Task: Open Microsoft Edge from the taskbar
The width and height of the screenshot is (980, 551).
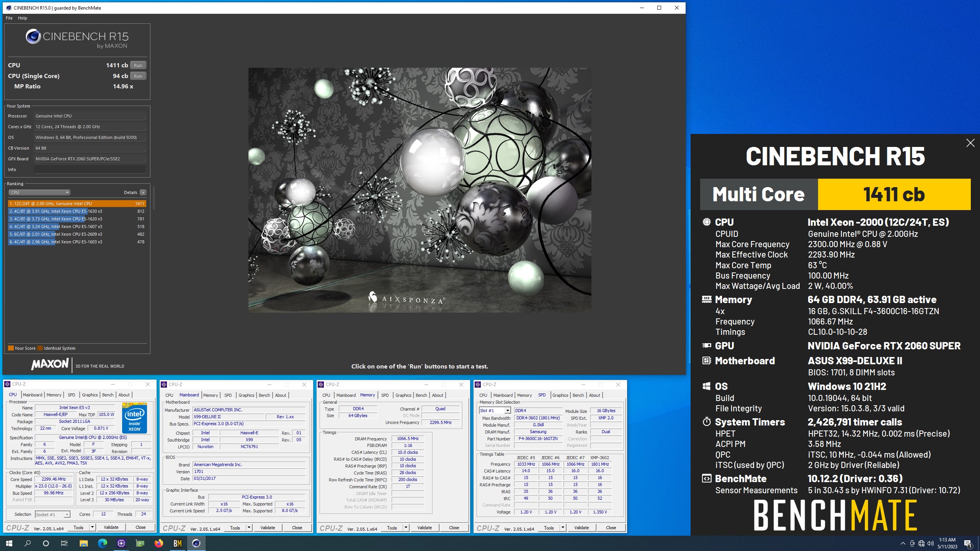Action: (x=103, y=543)
